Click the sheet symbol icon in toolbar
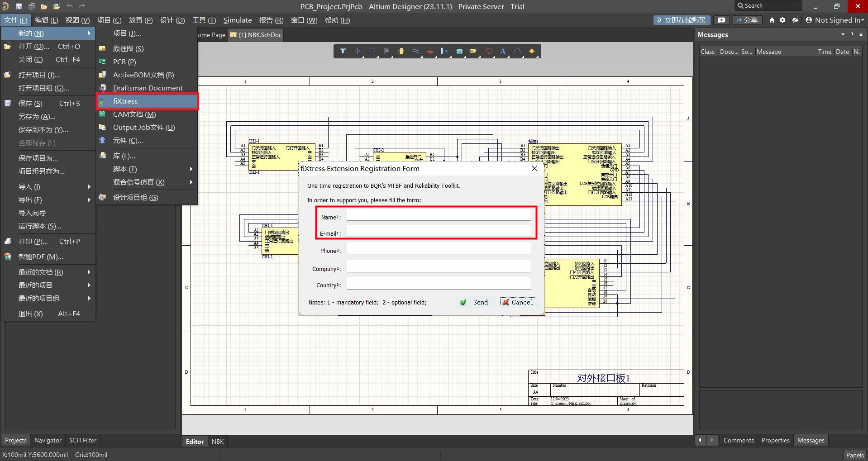The height and width of the screenshot is (461, 868). (459, 52)
